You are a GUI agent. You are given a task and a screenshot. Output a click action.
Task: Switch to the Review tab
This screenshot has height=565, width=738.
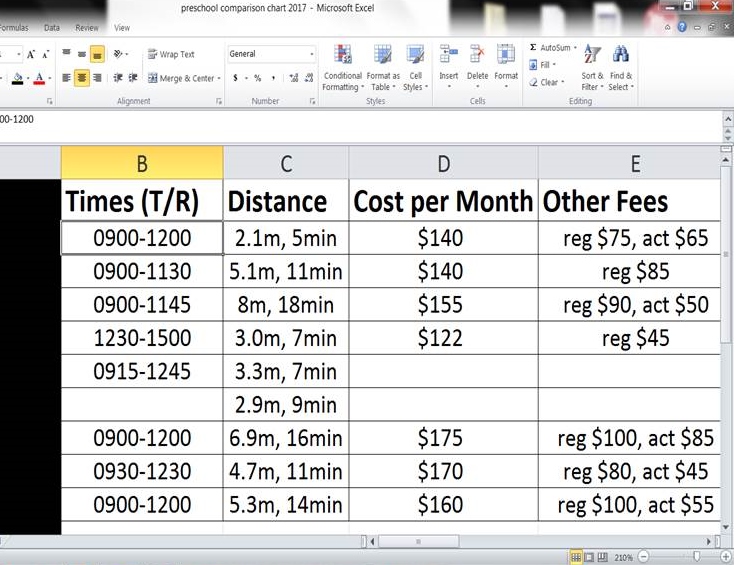[x=87, y=28]
